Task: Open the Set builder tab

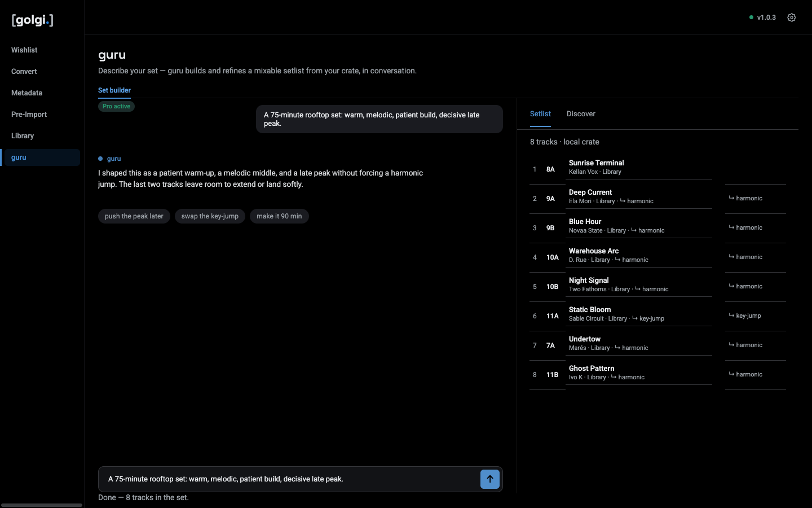Action: 114,90
